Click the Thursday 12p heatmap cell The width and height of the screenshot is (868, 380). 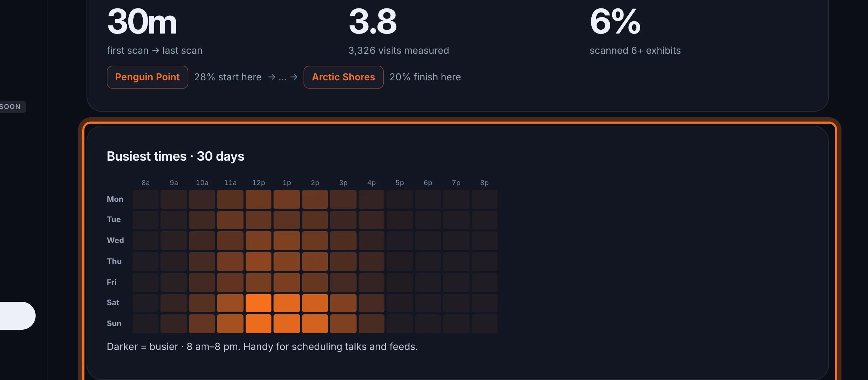pos(259,262)
